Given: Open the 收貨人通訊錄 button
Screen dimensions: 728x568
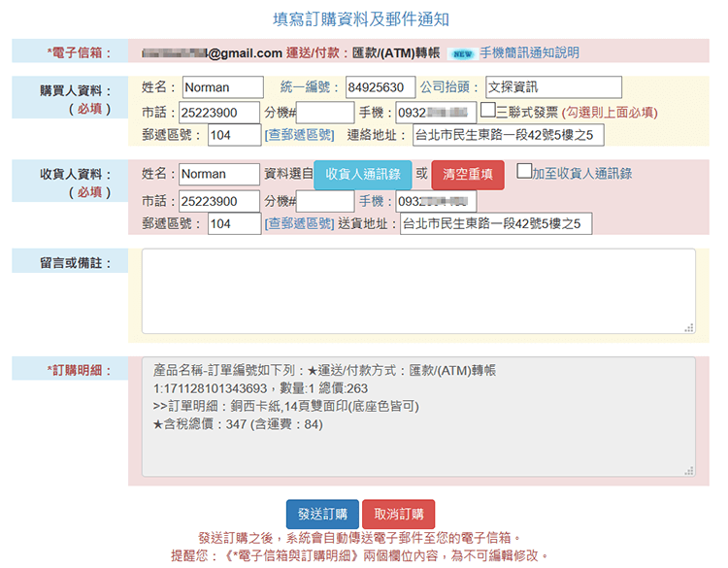Looking at the screenshot, I should pyautogui.click(x=362, y=175).
